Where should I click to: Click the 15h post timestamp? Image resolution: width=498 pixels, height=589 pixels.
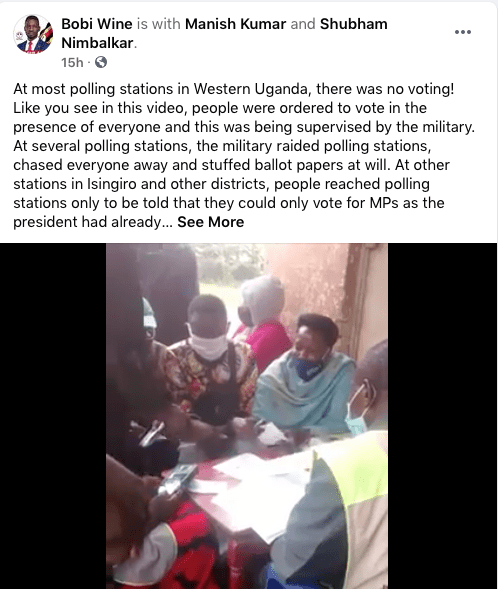click(x=72, y=62)
